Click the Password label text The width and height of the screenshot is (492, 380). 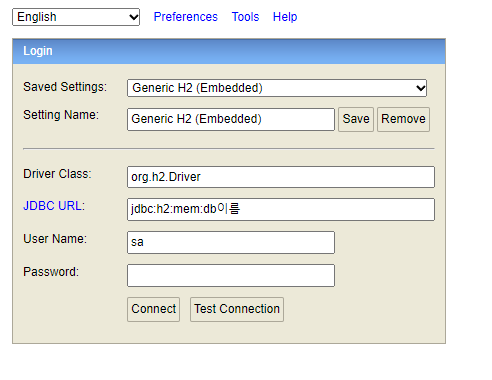(51, 272)
